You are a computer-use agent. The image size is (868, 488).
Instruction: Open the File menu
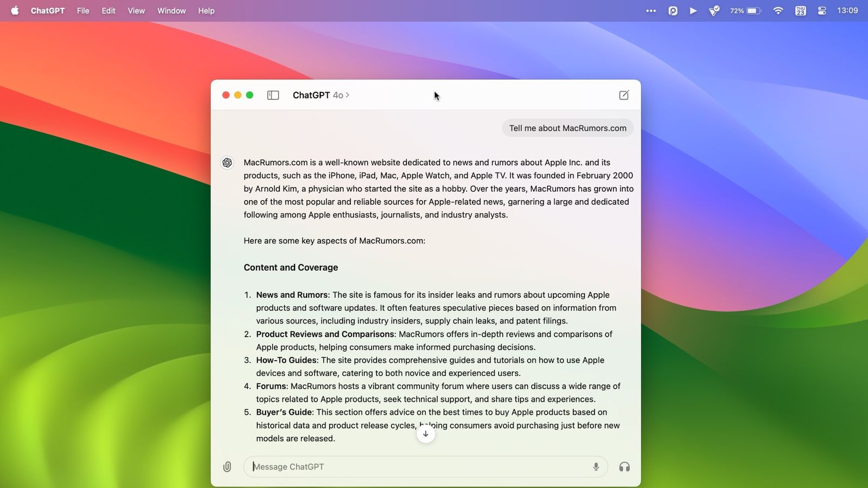tap(83, 10)
